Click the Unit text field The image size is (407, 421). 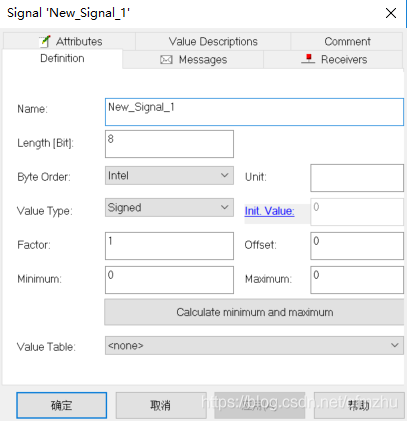(357, 178)
